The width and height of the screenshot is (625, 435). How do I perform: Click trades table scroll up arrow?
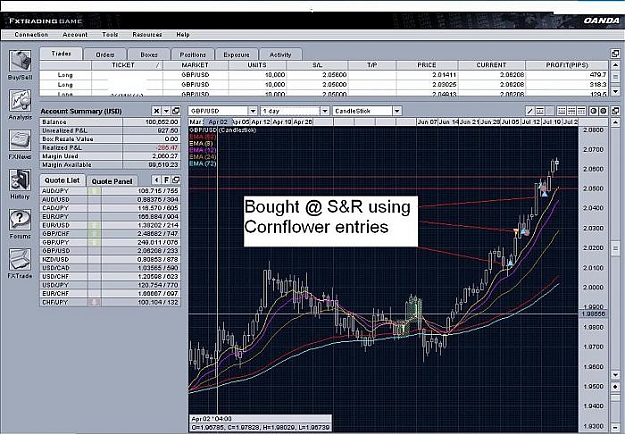click(615, 65)
